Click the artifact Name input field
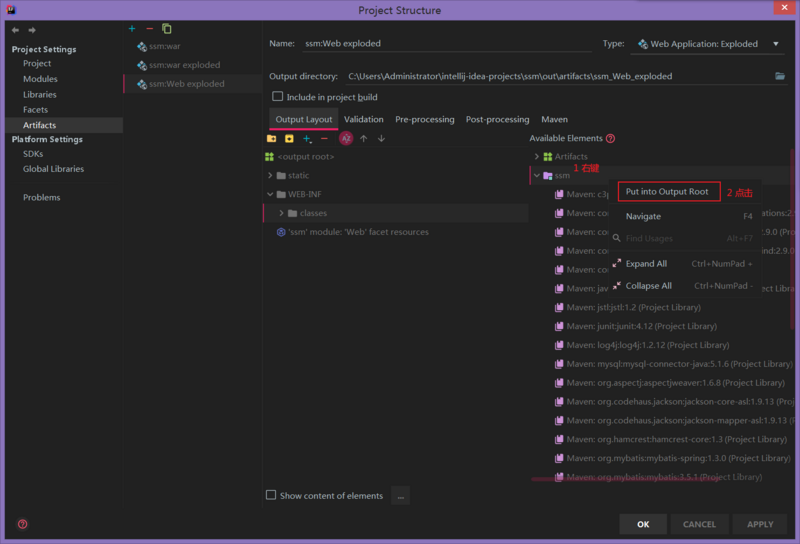Screen dimensions: 800x544 (x=447, y=44)
